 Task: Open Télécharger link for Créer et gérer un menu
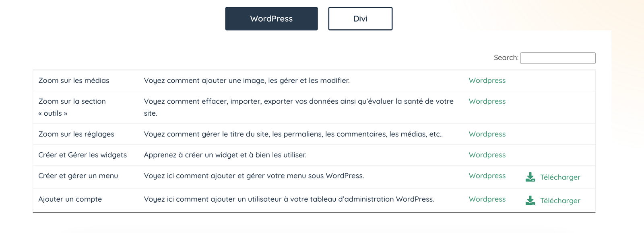point(560,177)
